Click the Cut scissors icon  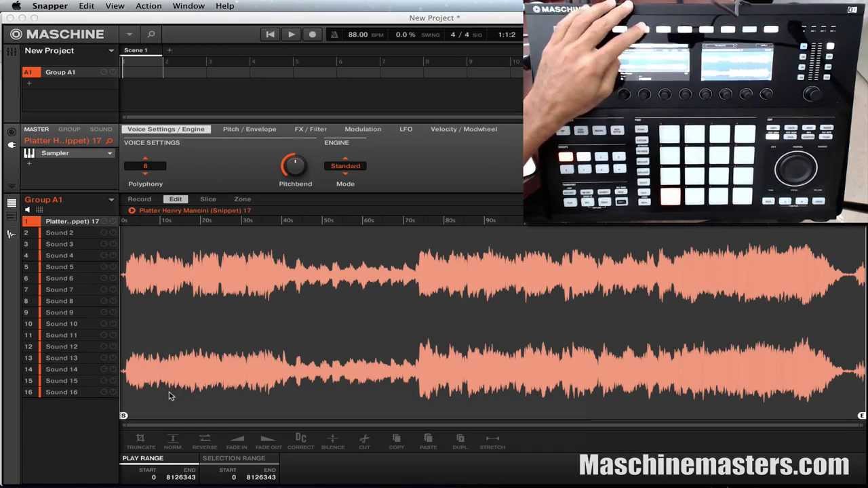coord(364,439)
